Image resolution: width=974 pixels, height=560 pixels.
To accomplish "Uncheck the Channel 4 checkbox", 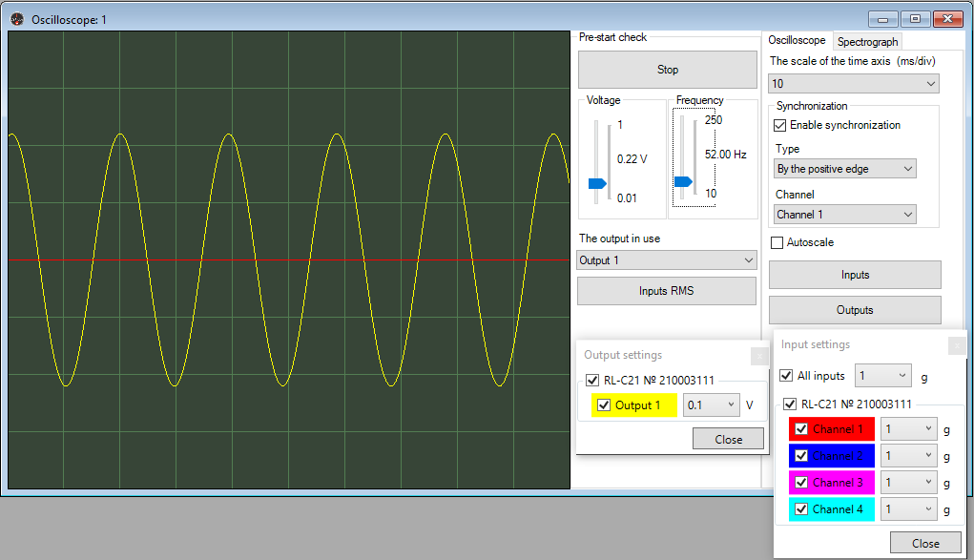I will (x=801, y=509).
